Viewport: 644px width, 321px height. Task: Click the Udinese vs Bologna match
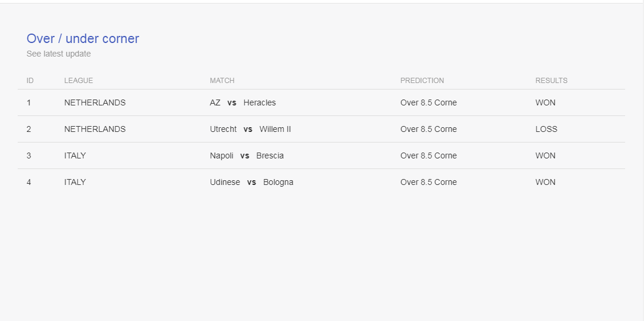(x=251, y=182)
